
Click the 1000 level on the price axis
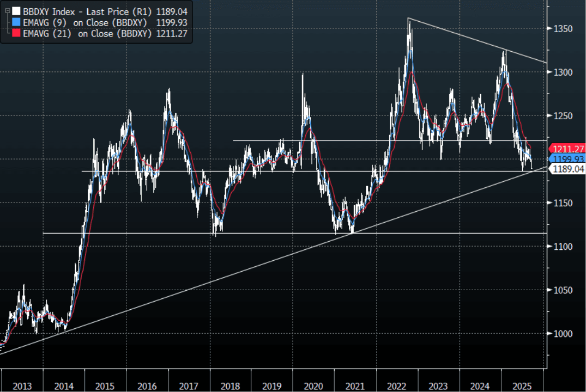pyautogui.click(x=561, y=334)
